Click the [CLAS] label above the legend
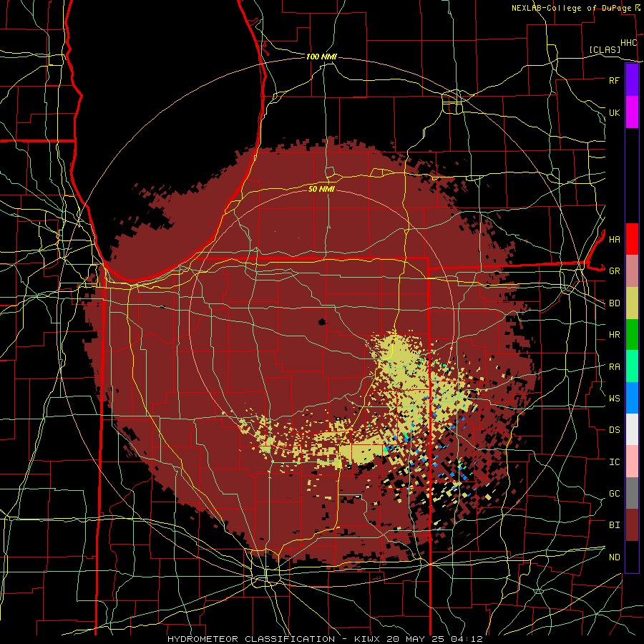The image size is (644, 644). [605, 49]
